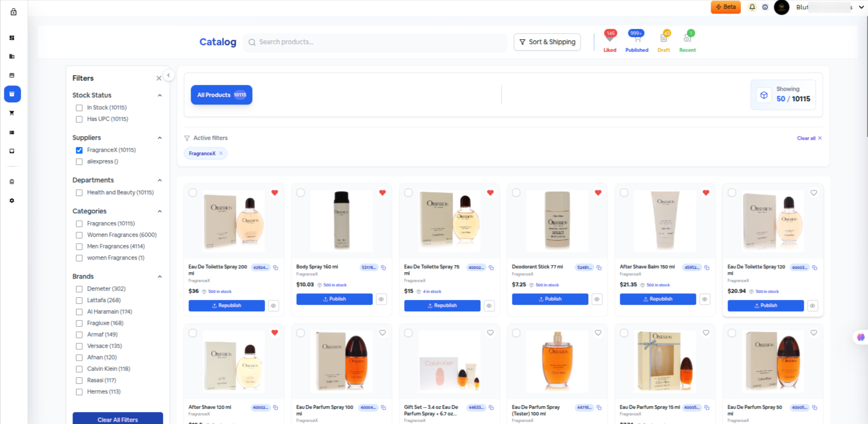Close the Filters panel X

click(x=159, y=78)
